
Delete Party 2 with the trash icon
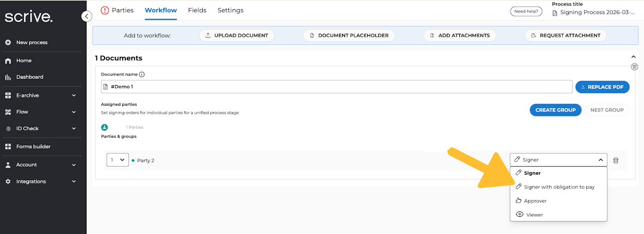click(x=616, y=161)
